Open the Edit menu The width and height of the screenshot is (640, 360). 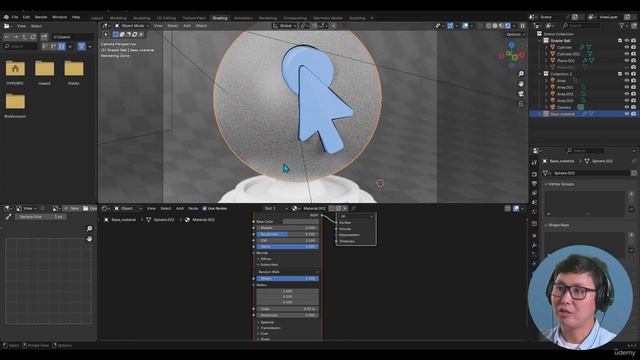pos(27,17)
